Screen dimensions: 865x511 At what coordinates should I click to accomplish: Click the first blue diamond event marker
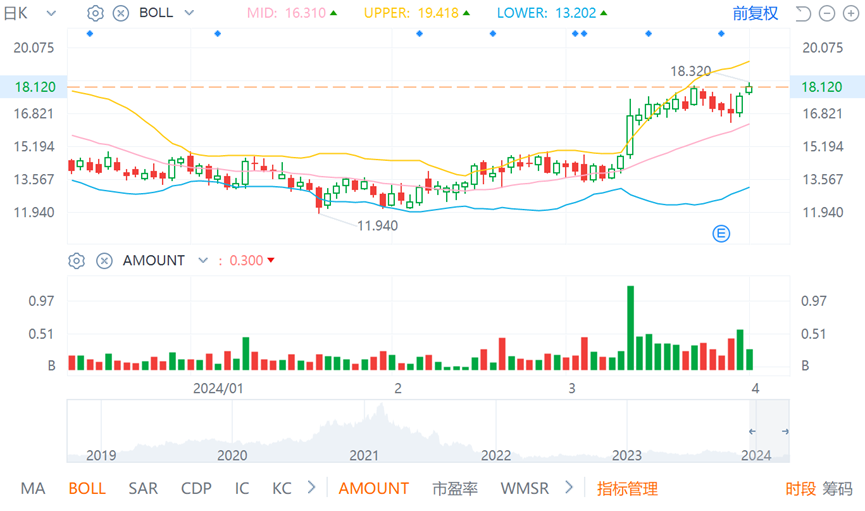pos(90,34)
